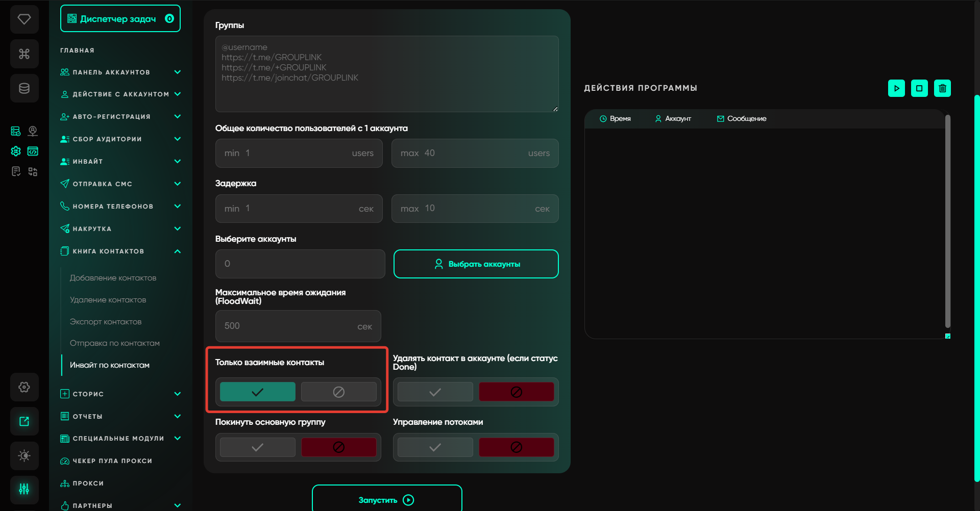Open the gear settings icon in left bar
Viewport: 980px width, 511px height.
point(24,387)
